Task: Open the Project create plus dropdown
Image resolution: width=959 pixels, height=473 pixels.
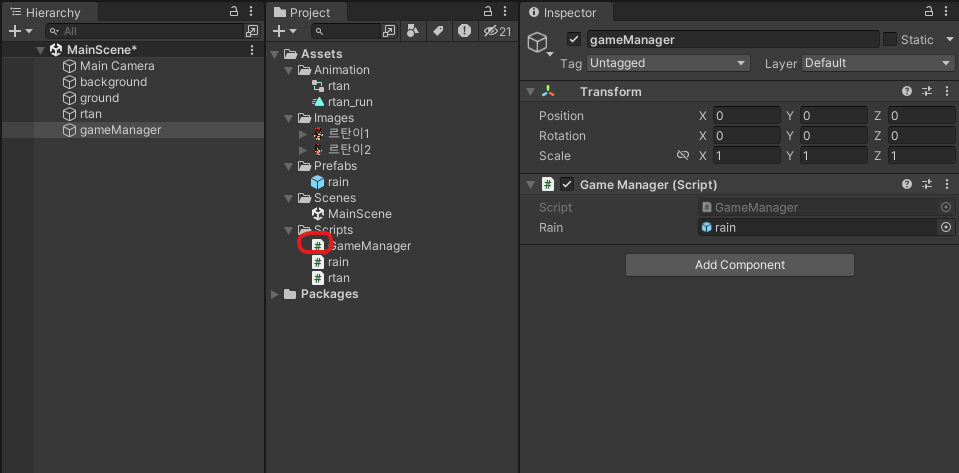Action: click(284, 31)
